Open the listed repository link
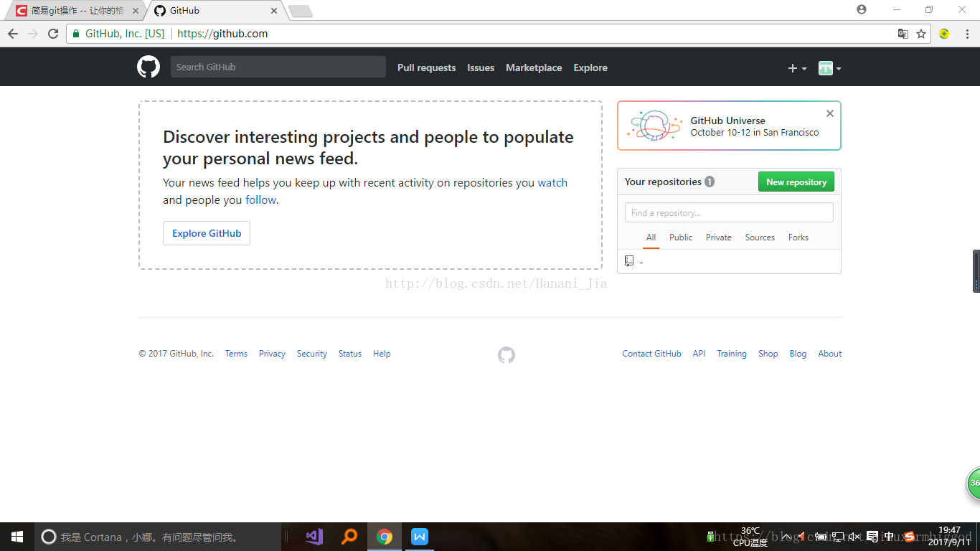The width and height of the screenshot is (980, 551). (641, 263)
